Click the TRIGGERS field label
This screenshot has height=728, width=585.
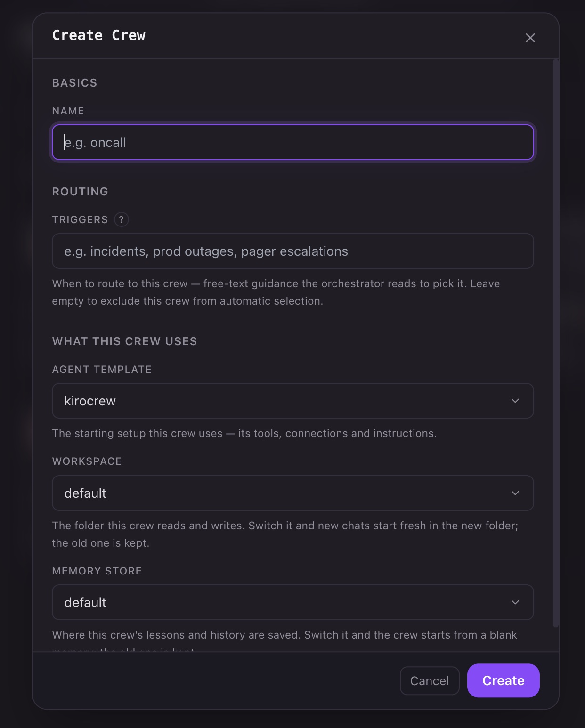pos(80,220)
